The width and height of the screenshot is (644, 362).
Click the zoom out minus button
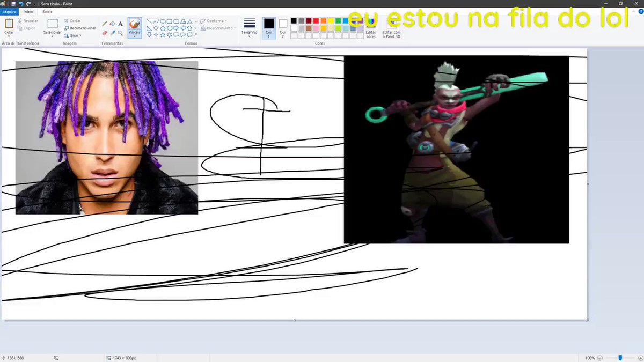pyautogui.click(x=601, y=358)
